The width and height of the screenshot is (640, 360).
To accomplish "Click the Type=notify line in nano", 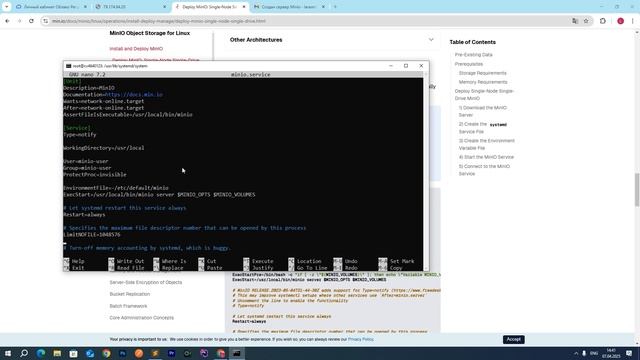I will [80, 135].
